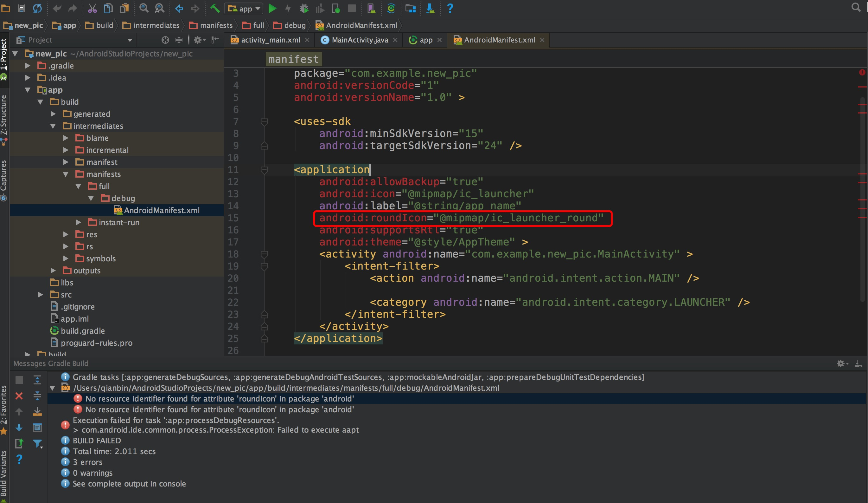Open Find in the toolbar

pos(144,9)
